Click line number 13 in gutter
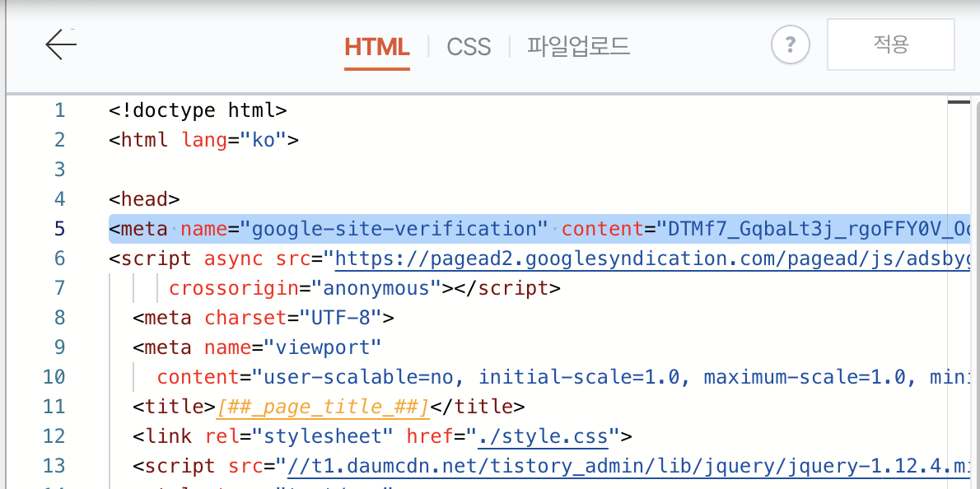This screenshot has width=980, height=489. pos(54,467)
